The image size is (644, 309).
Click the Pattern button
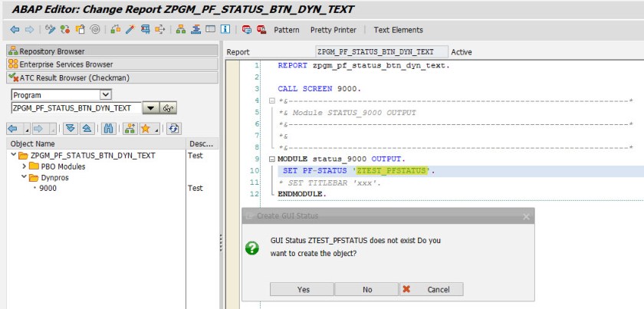(287, 30)
